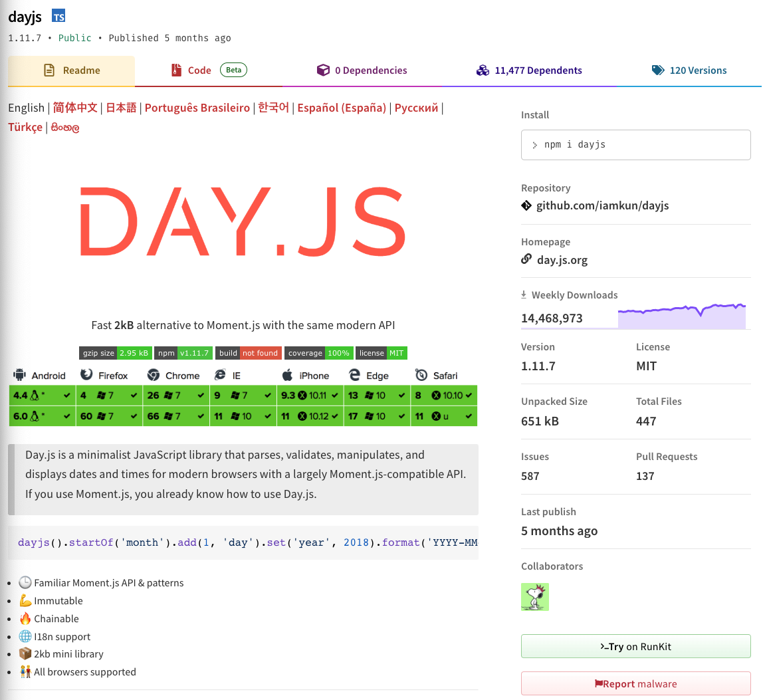
Task: Click the total files 447 value
Action: pyautogui.click(x=646, y=421)
